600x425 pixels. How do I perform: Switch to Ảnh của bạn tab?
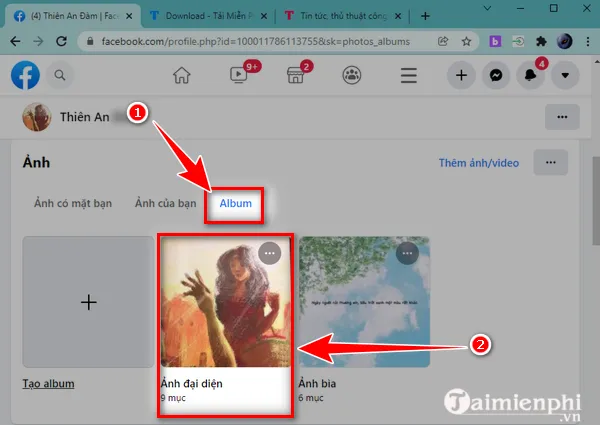(166, 204)
